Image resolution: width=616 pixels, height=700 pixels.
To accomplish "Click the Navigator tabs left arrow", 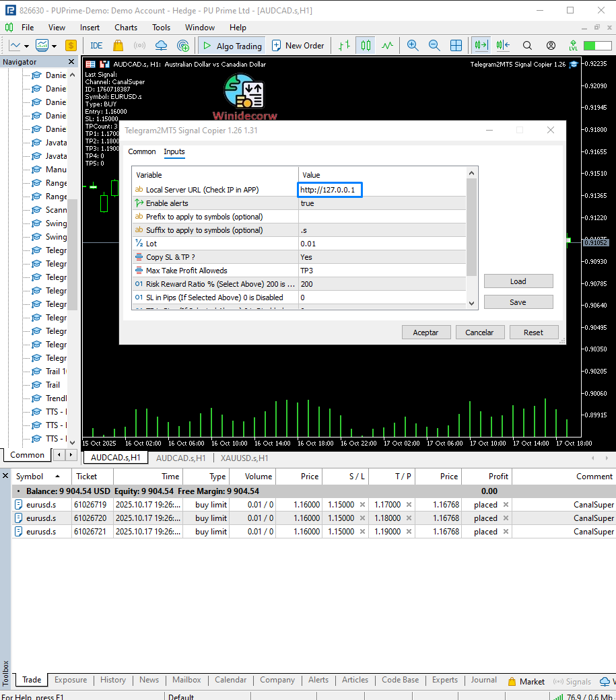I will pos(59,455).
